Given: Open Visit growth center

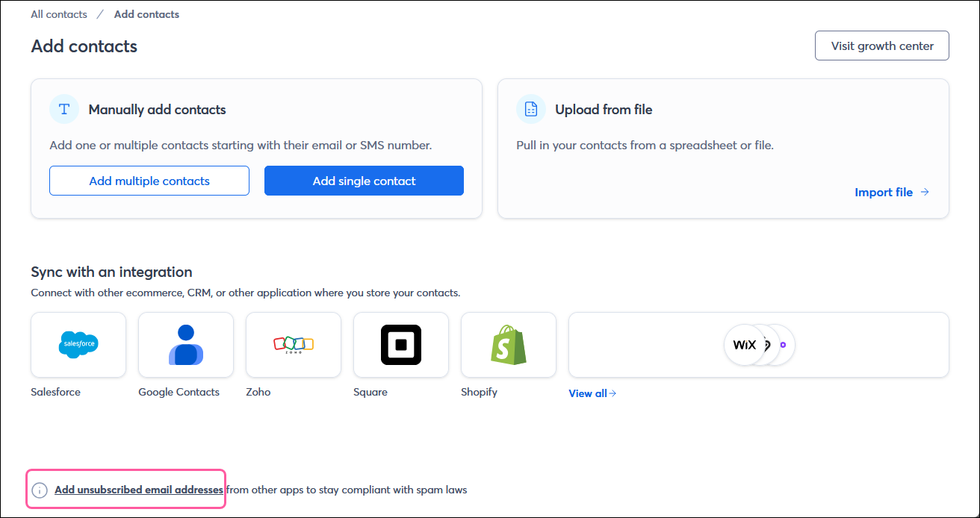Looking at the screenshot, I should [881, 46].
